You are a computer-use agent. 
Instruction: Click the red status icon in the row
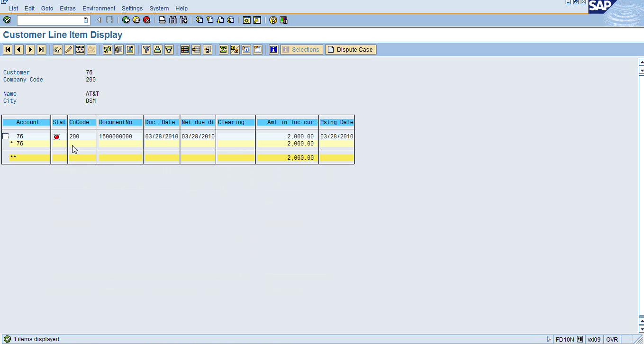[x=57, y=137]
